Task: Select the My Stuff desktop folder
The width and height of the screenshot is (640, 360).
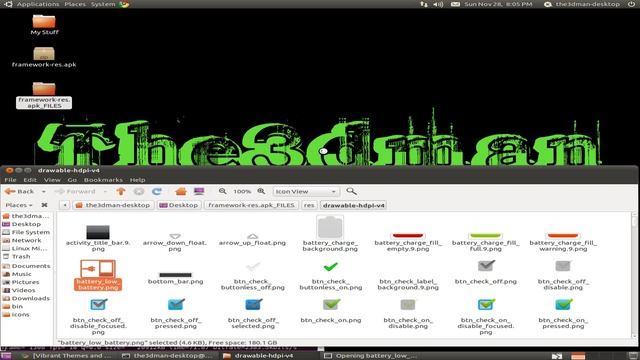Action: (x=44, y=24)
